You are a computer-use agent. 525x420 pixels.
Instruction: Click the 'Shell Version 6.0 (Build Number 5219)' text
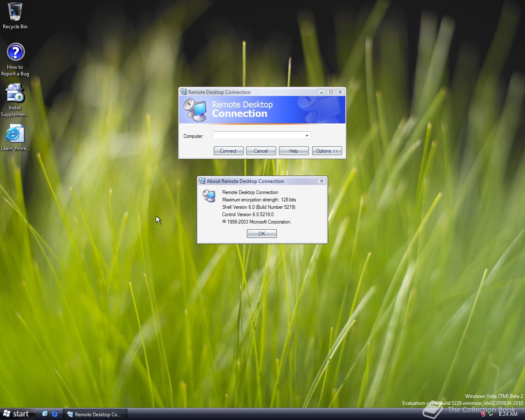click(259, 207)
